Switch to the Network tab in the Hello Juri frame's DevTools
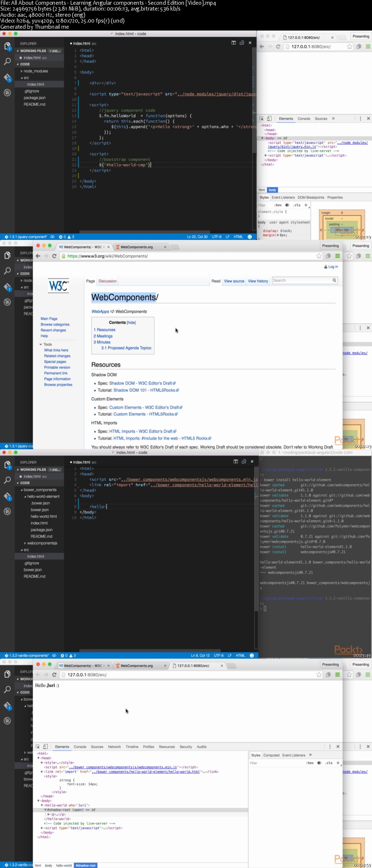The image size is (372, 868). (114, 747)
